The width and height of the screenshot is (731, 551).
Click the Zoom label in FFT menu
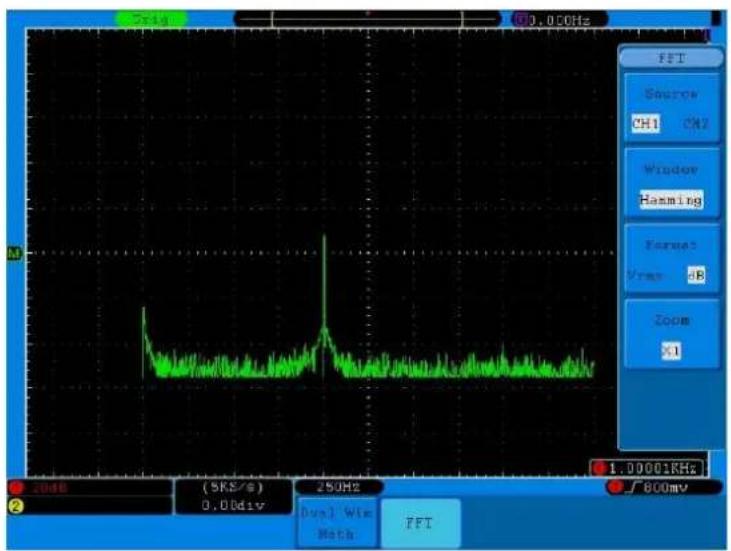point(672,321)
